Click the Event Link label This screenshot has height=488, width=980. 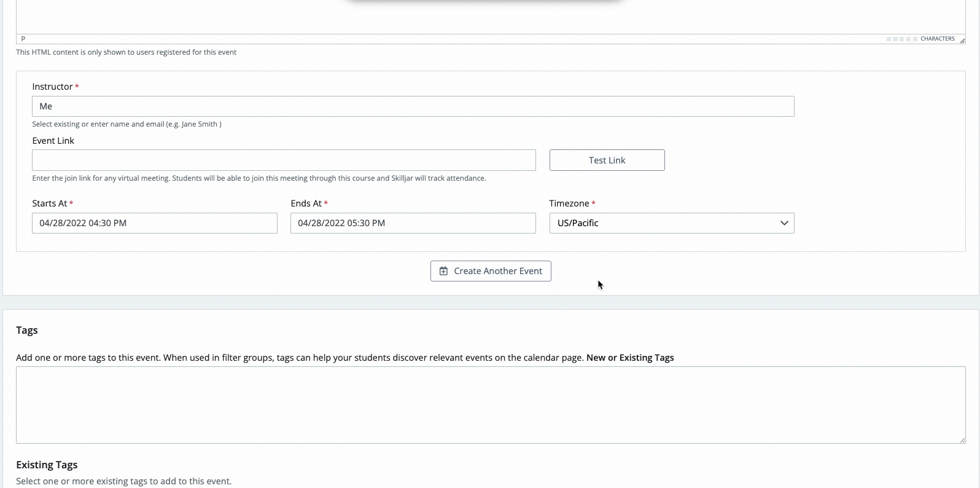53,141
